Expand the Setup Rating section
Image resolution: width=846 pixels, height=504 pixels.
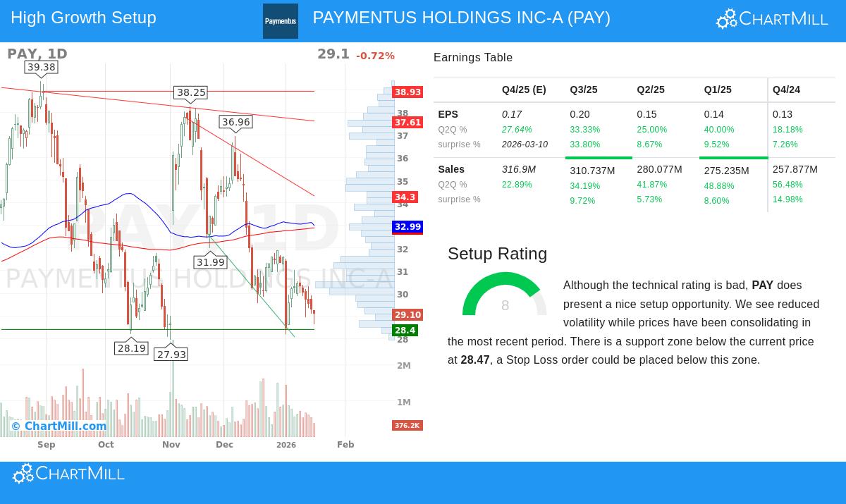[x=497, y=254]
